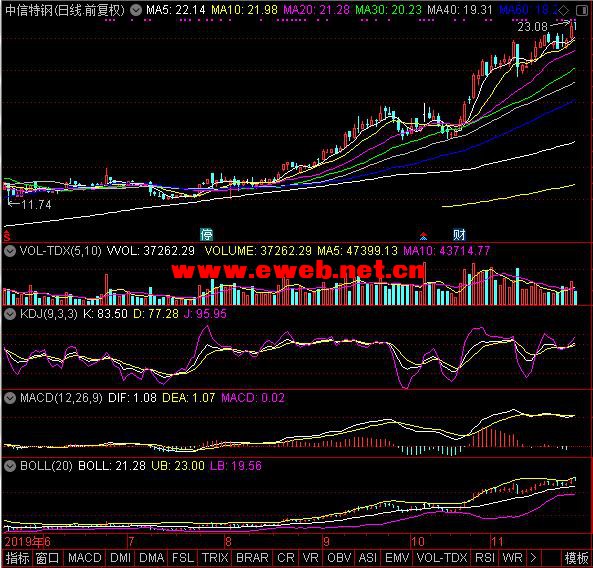Viewport: 593px width, 568px height.
Task: Click the red $ icon at chart bottom-left
Action: click(6, 236)
